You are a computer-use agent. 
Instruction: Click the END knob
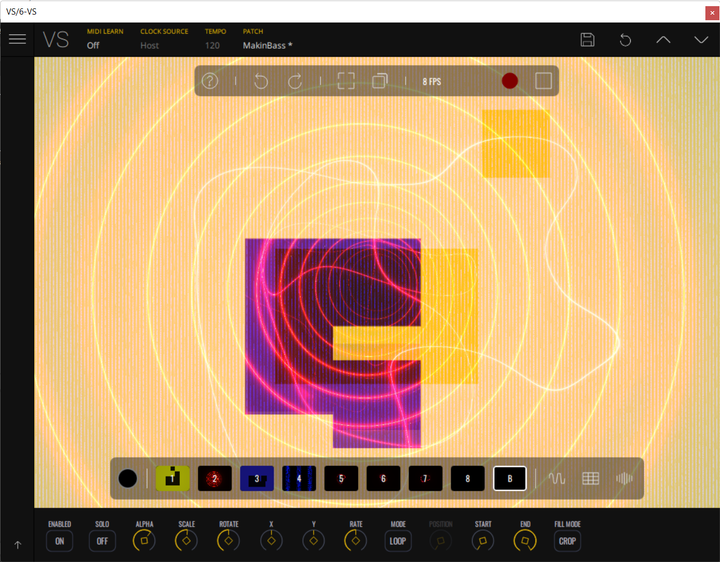[525, 541]
